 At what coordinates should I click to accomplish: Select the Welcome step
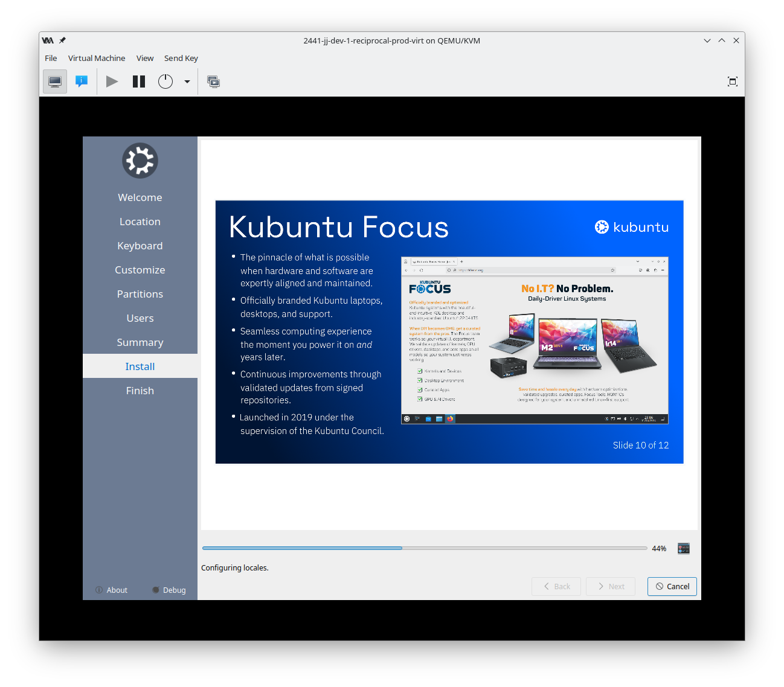140,197
